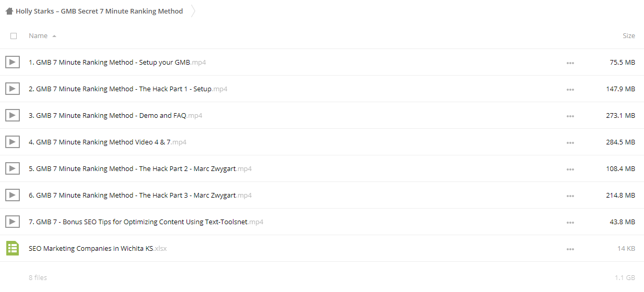Open the Holly Starks folder breadcrumb link
This screenshot has height=292, width=644.
pyautogui.click(x=99, y=11)
